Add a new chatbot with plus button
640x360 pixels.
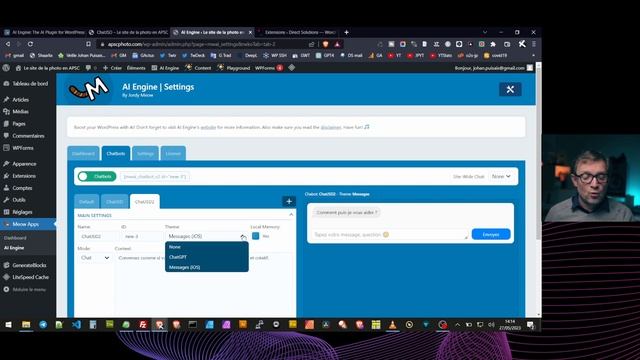point(289,201)
